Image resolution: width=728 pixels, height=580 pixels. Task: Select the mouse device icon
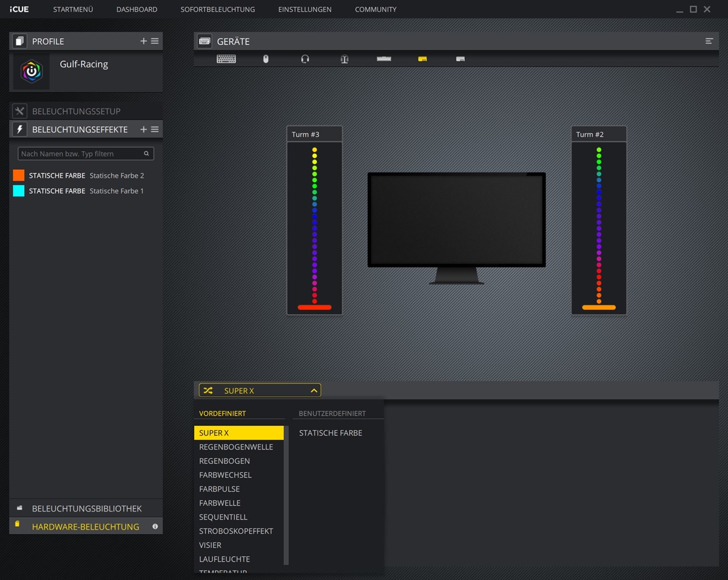click(x=266, y=59)
